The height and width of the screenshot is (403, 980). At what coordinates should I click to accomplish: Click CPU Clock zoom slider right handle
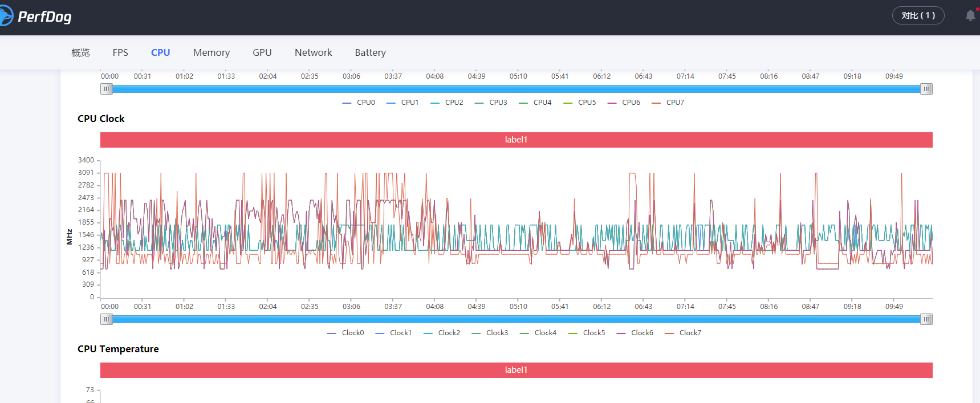coord(926,319)
